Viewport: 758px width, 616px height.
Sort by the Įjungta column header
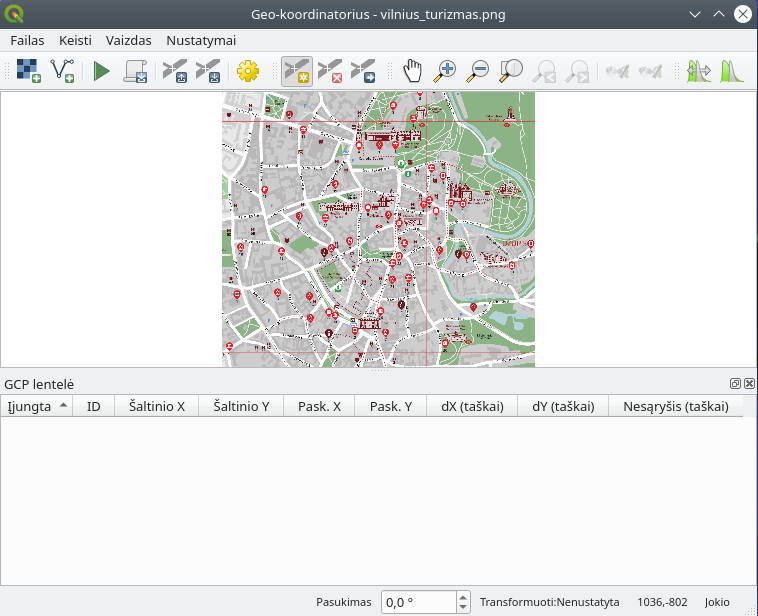coord(37,406)
